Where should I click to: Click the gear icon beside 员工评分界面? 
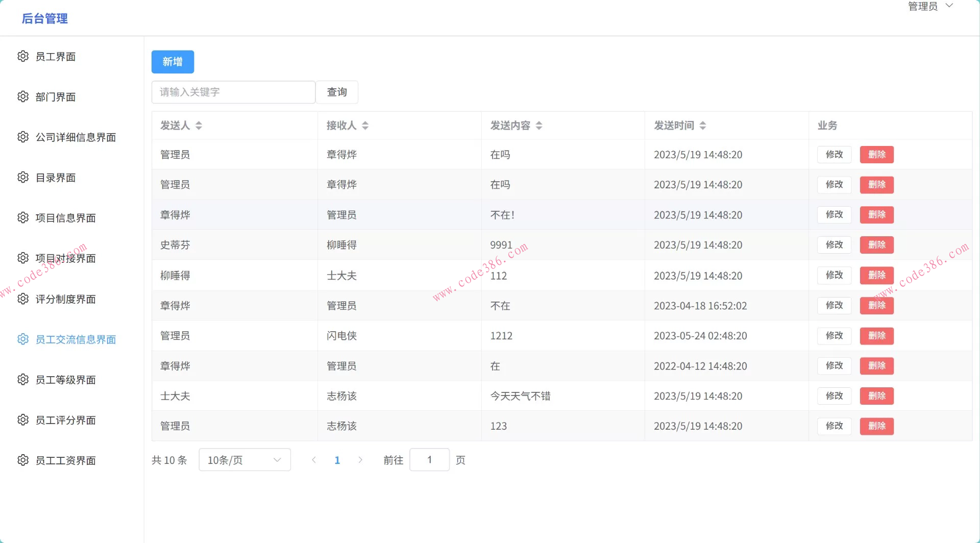[23, 419]
